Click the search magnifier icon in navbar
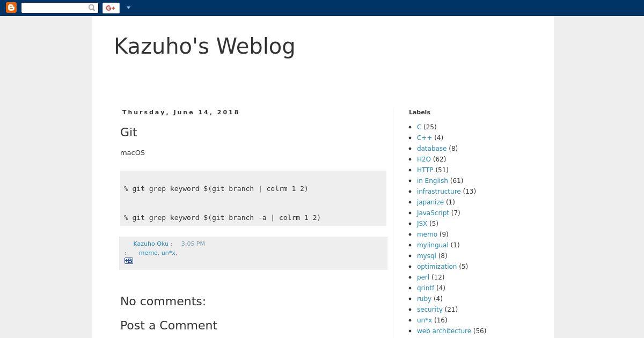644x338 pixels. tap(92, 8)
